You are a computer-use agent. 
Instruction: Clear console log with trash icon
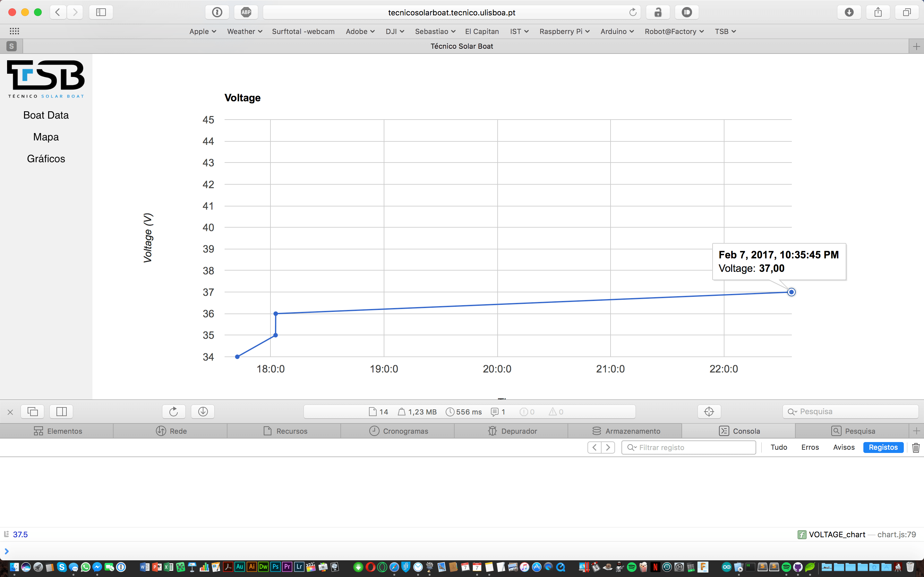tap(916, 447)
